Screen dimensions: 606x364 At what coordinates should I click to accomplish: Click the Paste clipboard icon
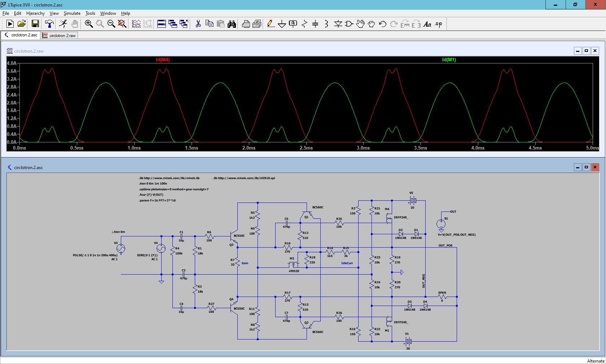221,24
